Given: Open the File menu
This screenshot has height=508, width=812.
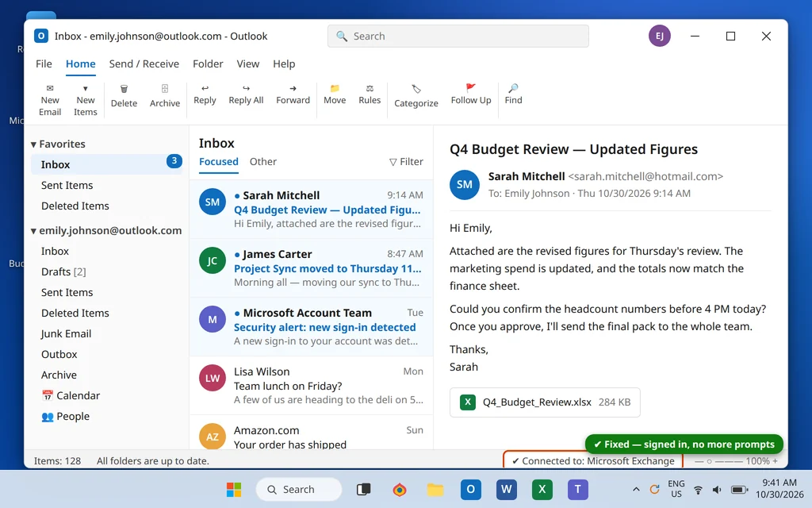Looking at the screenshot, I should coord(44,63).
